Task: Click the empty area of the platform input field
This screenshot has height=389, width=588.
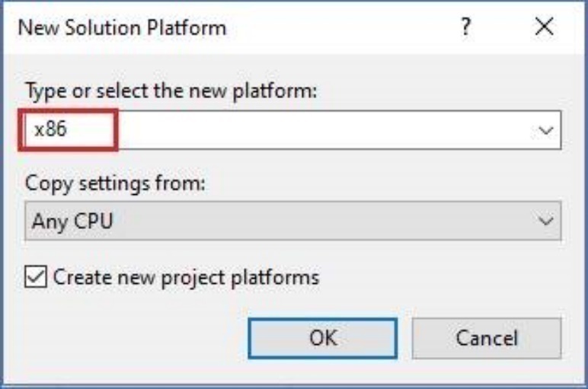Action: (320, 130)
